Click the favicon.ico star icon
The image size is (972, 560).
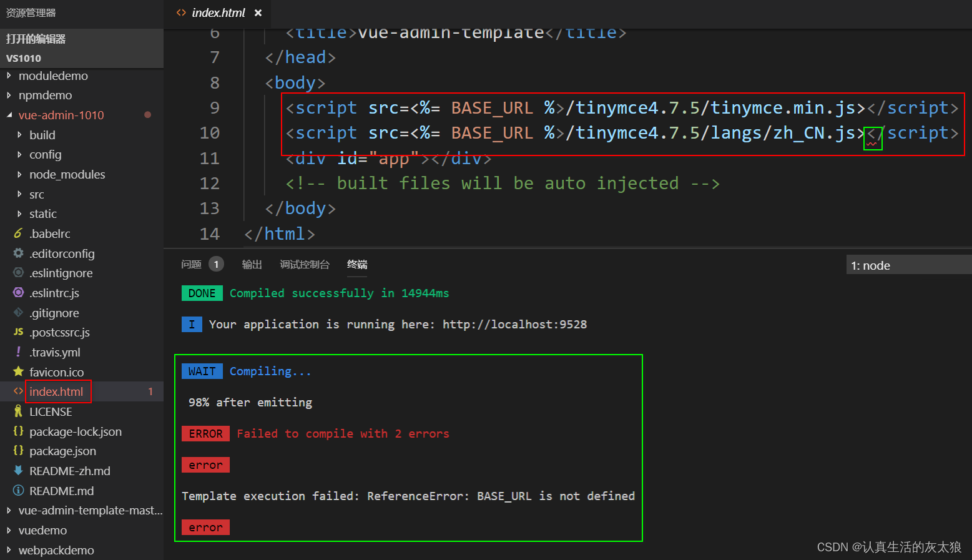coord(18,371)
